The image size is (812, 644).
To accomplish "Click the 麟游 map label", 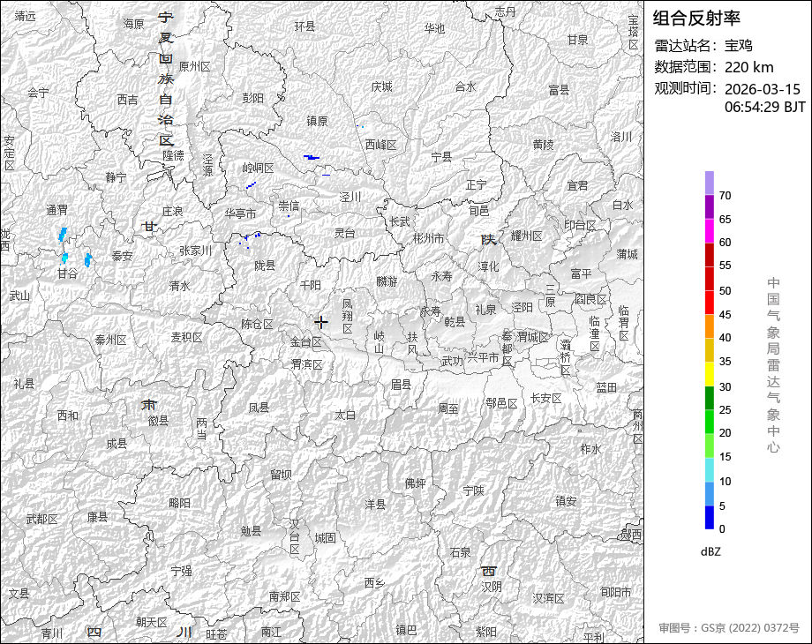I will coord(387,281).
